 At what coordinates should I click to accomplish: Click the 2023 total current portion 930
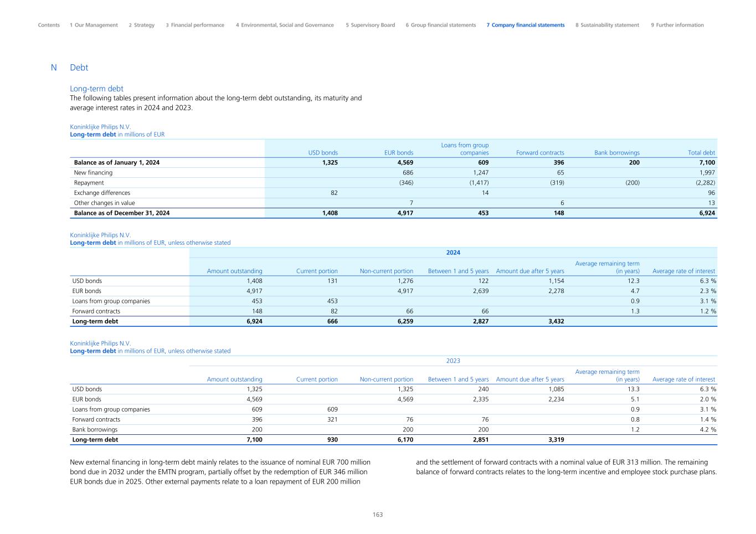[332, 440]
